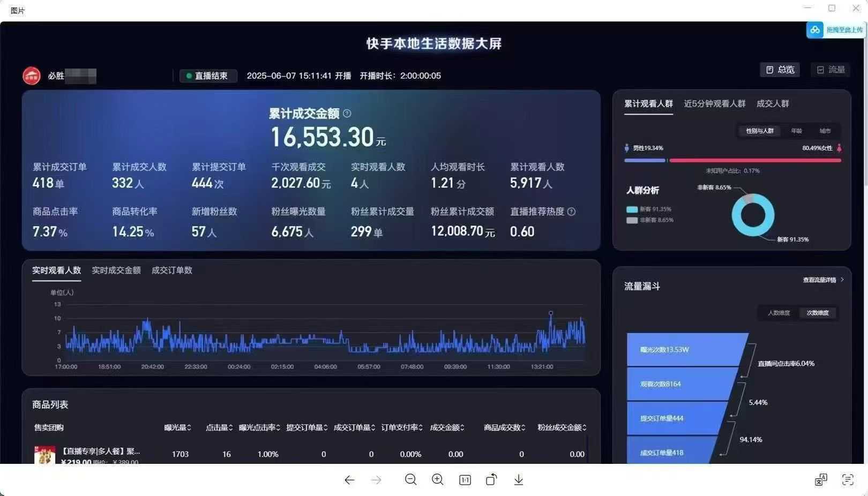This screenshot has width=868, height=496.
Task: Sort product list by 成交金额
Action: coord(447,427)
